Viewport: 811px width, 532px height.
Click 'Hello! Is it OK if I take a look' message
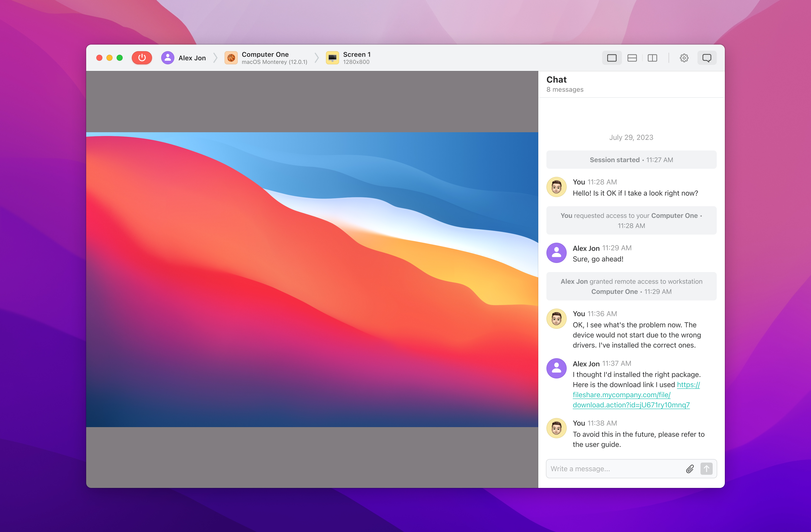coord(635,193)
